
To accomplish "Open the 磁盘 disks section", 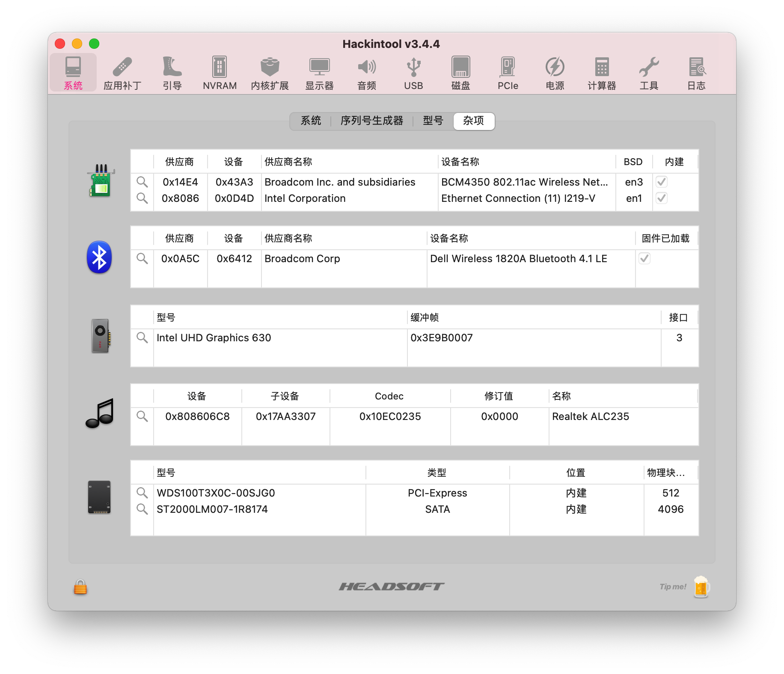I will [461, 73].
